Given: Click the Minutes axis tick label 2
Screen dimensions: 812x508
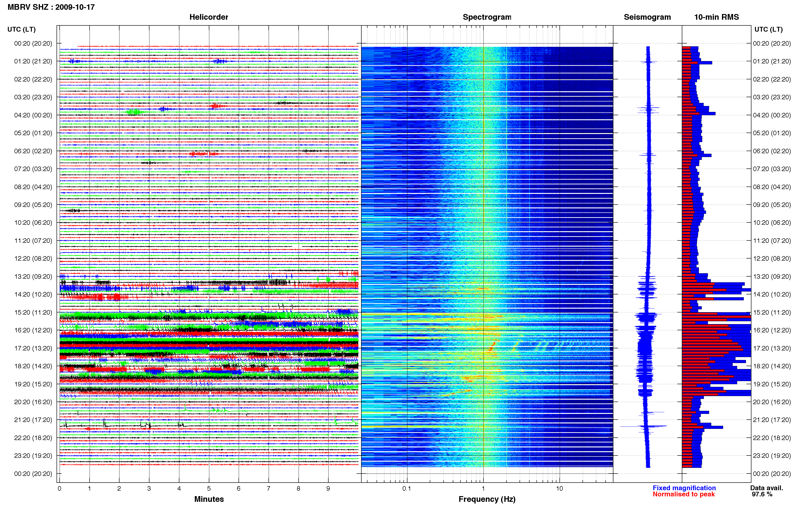Looking at the screenshot, I should pyautogui.click(x=119, y=489).
